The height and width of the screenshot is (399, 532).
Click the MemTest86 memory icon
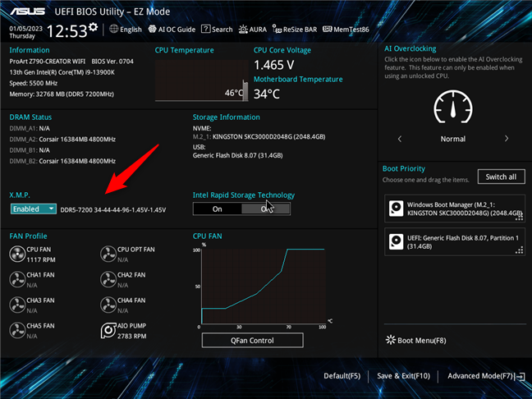pos(327,30)
